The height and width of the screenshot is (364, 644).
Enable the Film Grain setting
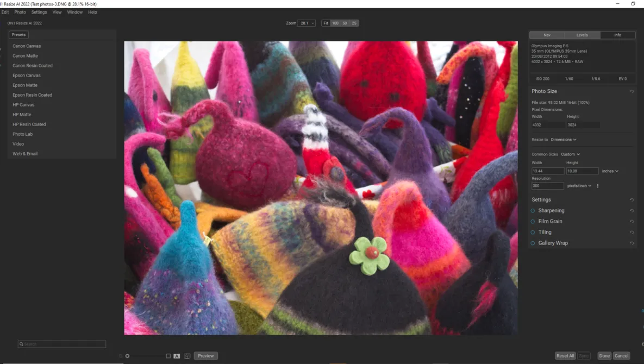tap(533, 222)
